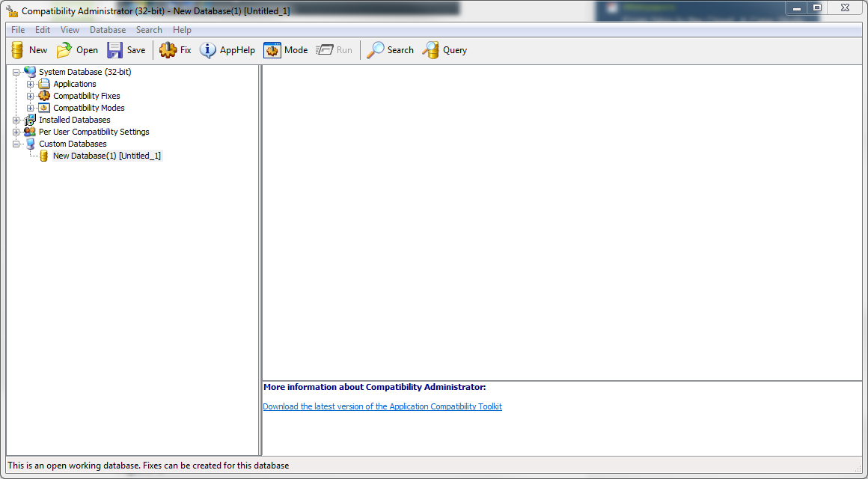This screenshot has width=868, height=479.
Task: Open the Edit menu
Action: (x=43, y=30)
